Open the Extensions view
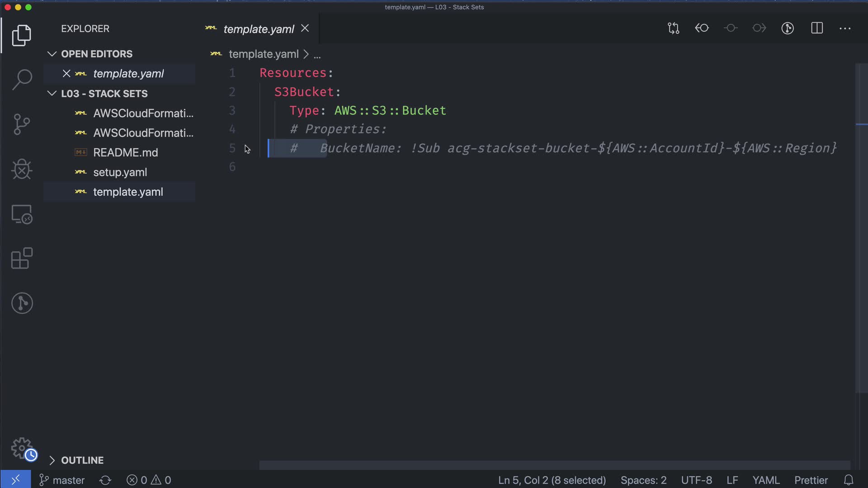Viewport: 868px width, 488px height. click(x=22, y=258)
